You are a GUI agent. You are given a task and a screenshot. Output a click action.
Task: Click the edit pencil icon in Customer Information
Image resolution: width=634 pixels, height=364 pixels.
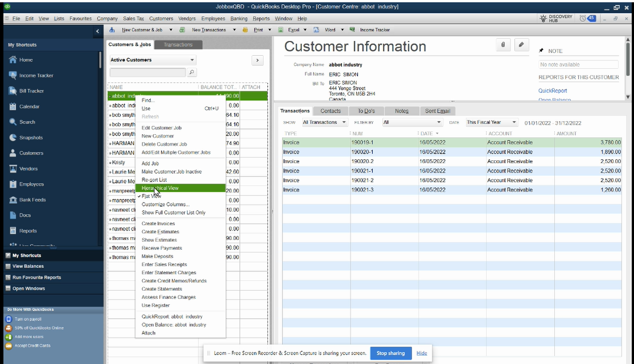tap(521, 45)
